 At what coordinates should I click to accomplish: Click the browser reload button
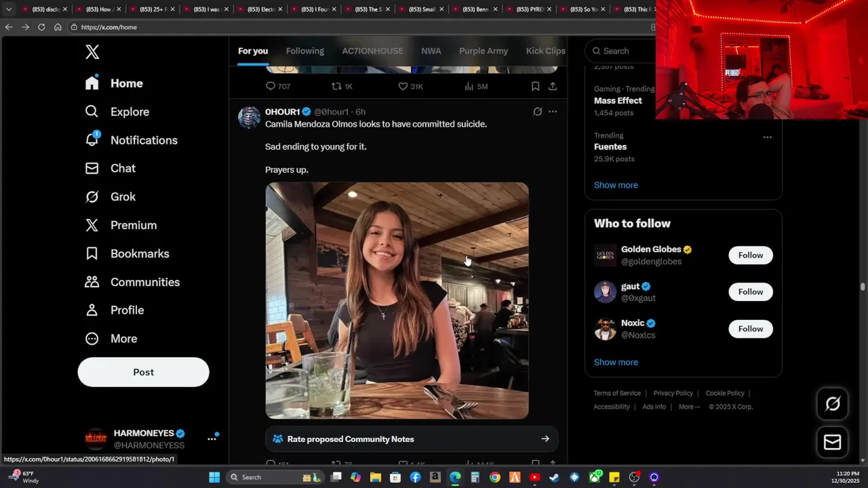(41, 27)
